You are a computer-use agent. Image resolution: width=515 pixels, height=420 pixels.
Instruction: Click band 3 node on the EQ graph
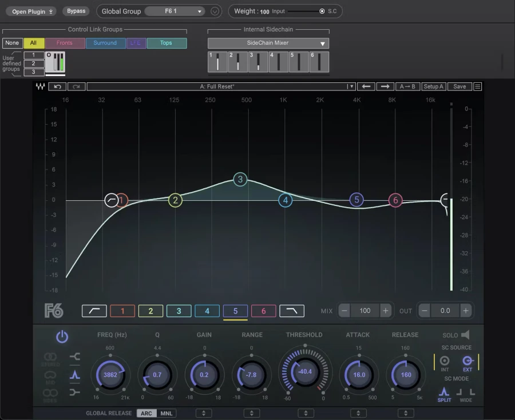tap(240, 179)
